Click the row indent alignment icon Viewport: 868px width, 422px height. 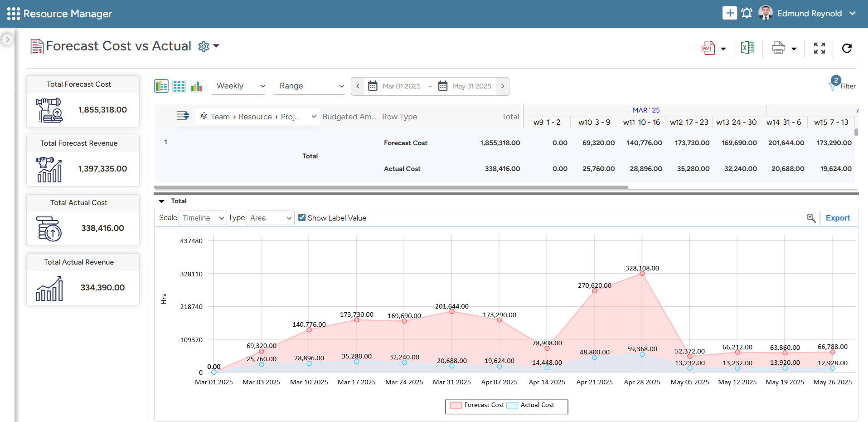tap(183, 116)
